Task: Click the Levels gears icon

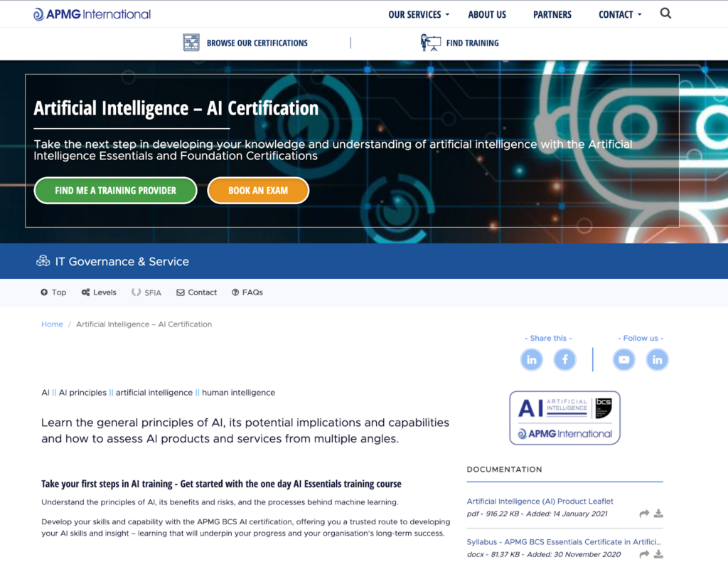Action: [85, 292]
